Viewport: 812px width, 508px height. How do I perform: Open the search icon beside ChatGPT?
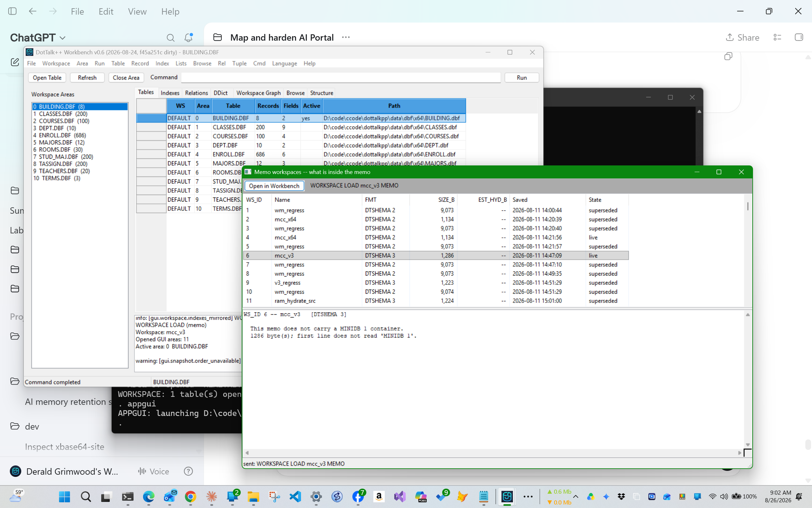tap(170, 38)
